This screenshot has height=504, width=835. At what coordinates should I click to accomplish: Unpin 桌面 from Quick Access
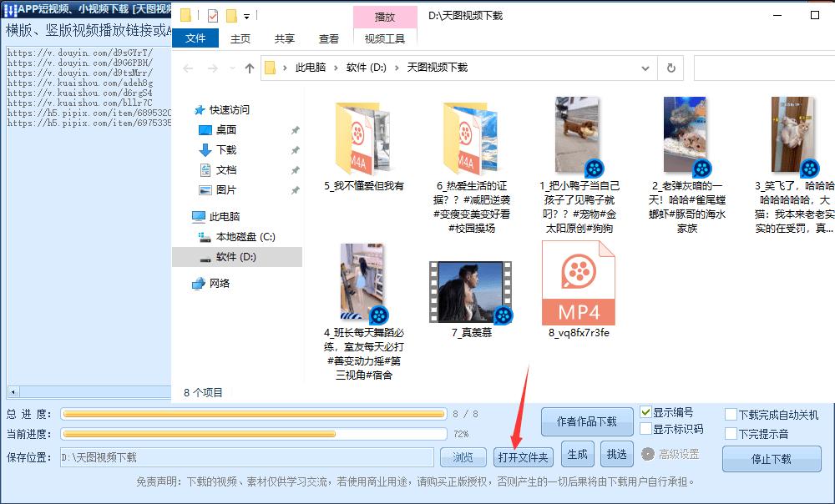295,131
